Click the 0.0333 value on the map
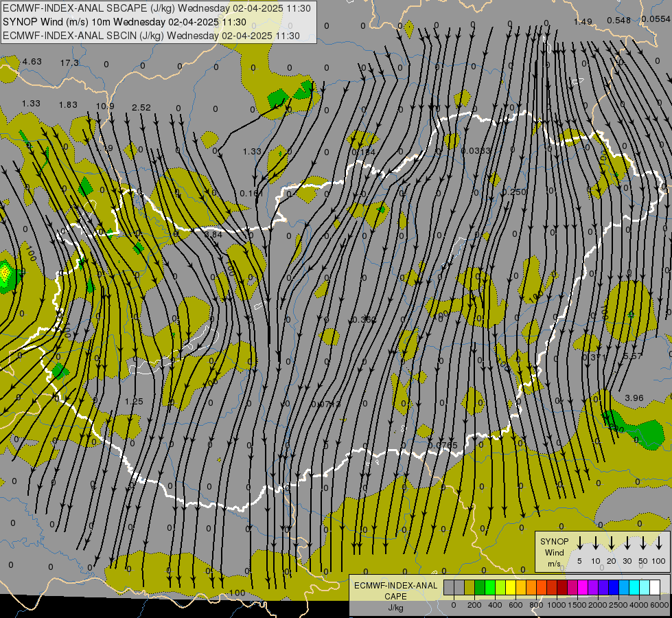Image resolution: width=672 pixels, height=618 pixels. [x=476, y=150]
